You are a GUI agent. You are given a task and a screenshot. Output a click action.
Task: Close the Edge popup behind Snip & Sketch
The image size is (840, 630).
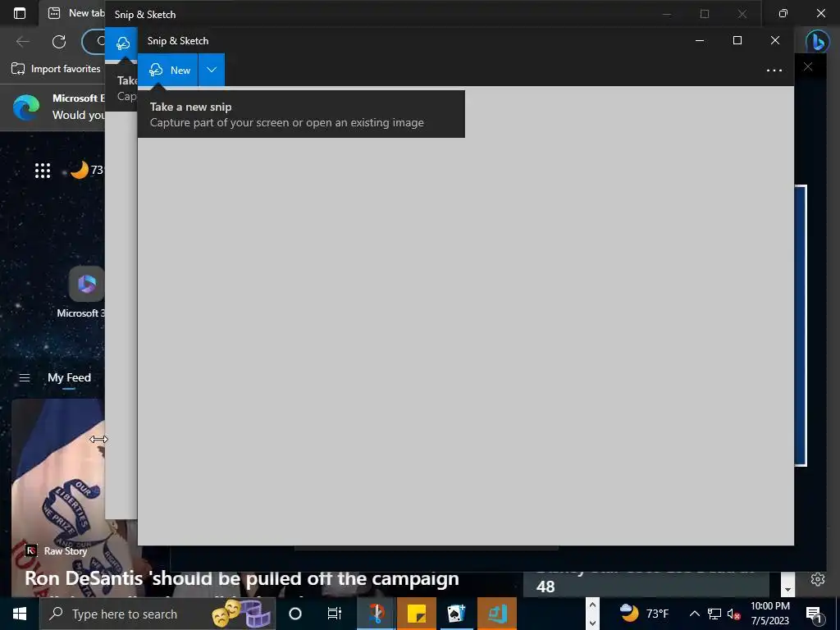808,66
